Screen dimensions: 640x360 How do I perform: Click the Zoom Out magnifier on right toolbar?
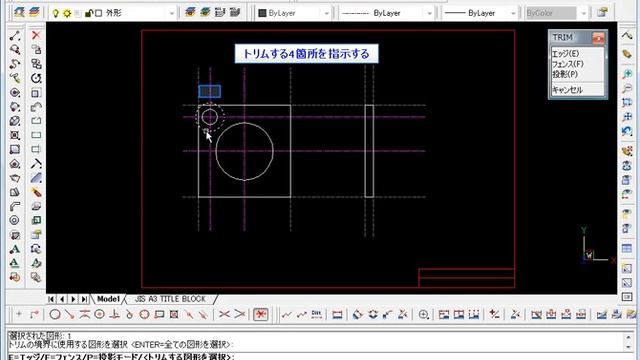point(627,88)
